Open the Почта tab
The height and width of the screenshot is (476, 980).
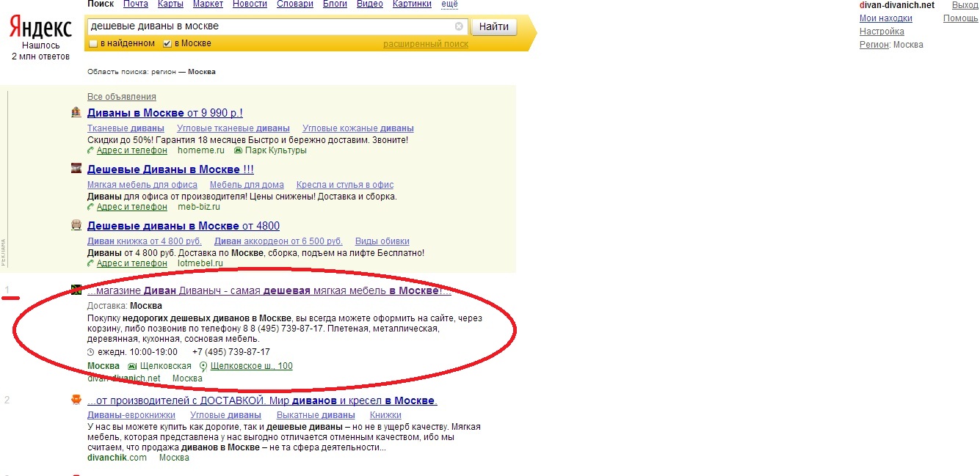(136, 4)
